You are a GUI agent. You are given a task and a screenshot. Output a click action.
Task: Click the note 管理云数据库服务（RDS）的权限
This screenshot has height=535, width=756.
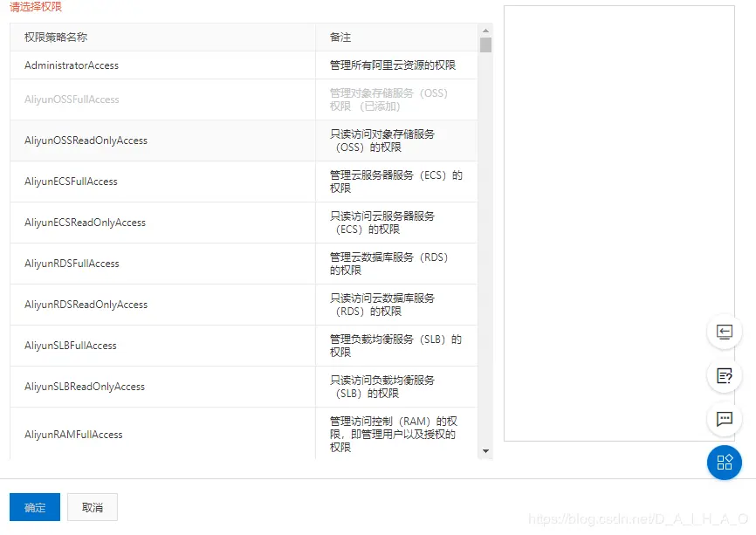[x=389, y=264]
